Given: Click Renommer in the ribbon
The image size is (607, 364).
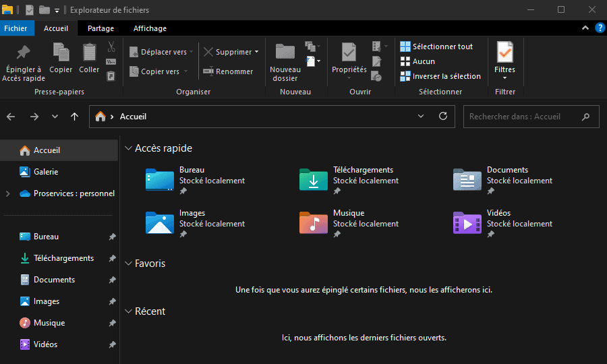Looking at the screenshot, I should pyautogui.click(x=228, y=71).
